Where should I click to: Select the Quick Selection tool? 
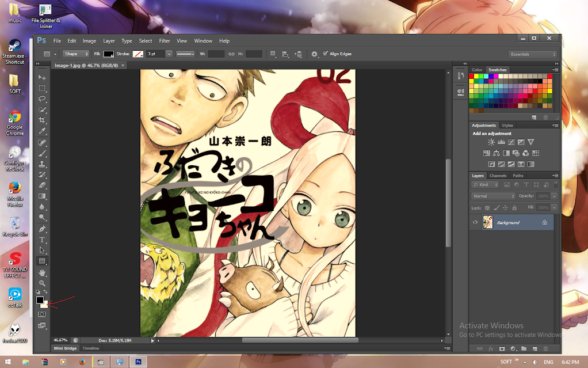coord(42,109)
